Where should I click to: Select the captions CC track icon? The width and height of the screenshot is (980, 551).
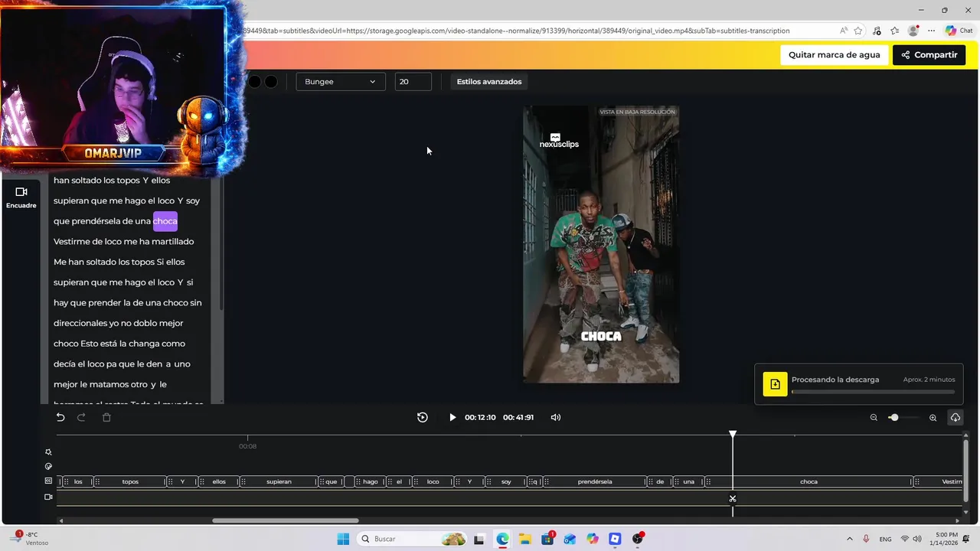coord(48,481)
